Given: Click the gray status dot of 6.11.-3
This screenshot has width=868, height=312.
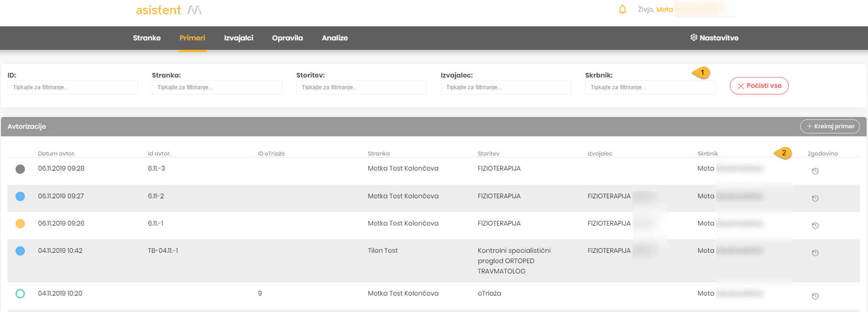Looking at the screenshot, I should click(20, 169).
